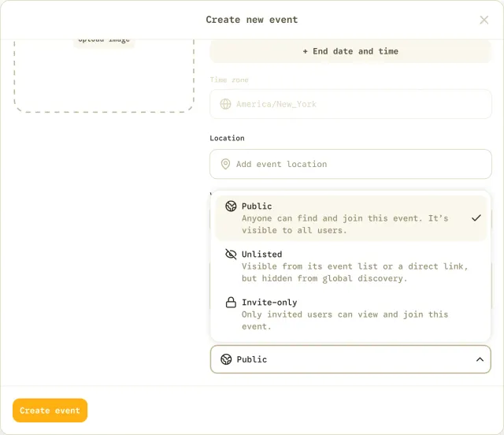Viewport: 504px width, 435px height.
Task: Open the America/New_York time zone field
Action: point(350,104)
